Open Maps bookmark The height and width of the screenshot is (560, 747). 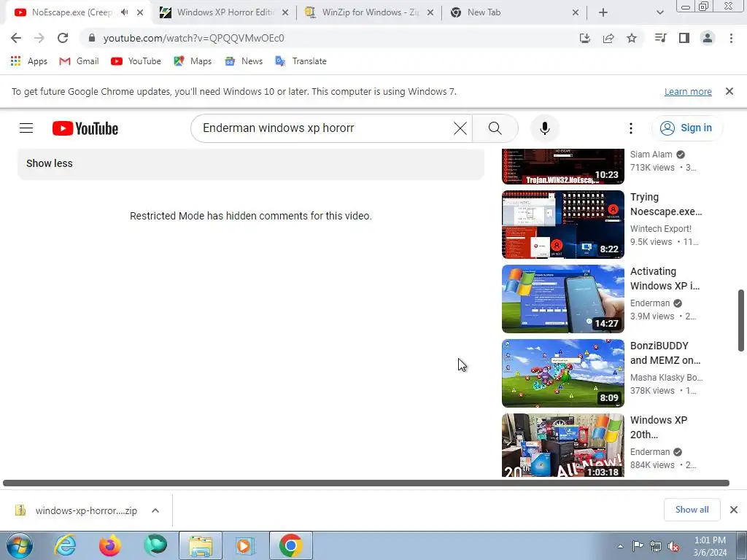[193, 61]
